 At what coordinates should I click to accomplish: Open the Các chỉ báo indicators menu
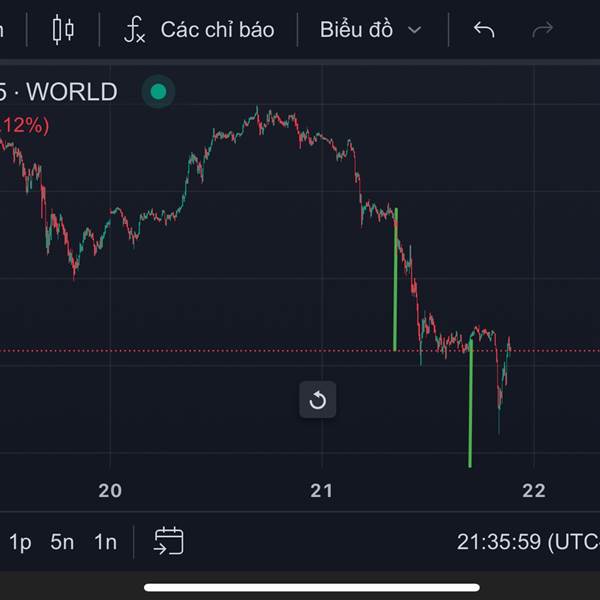(217, 30)
